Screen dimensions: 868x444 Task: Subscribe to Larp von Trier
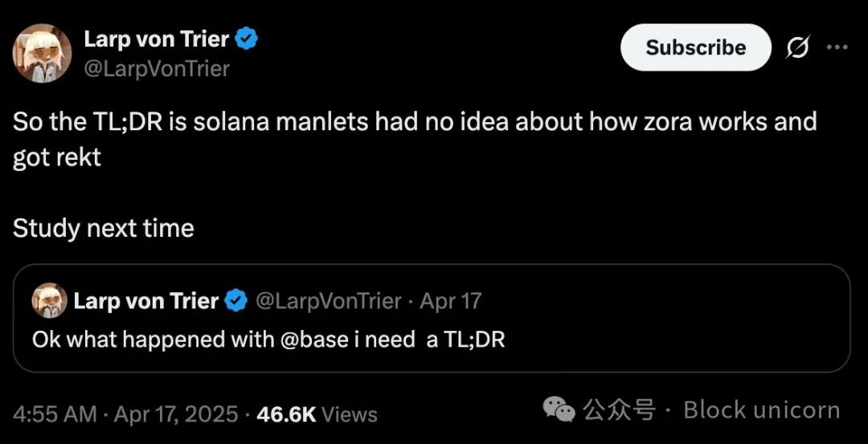(x=695, y=47)
